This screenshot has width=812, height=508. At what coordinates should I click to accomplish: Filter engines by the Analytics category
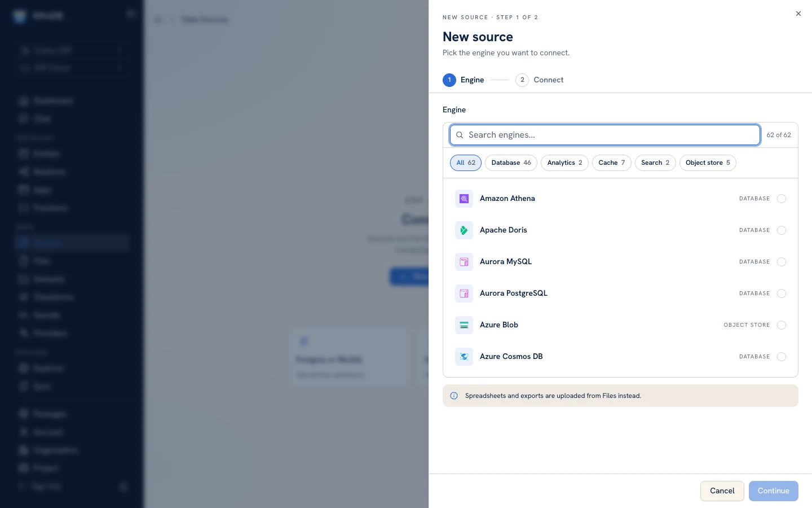564,163
